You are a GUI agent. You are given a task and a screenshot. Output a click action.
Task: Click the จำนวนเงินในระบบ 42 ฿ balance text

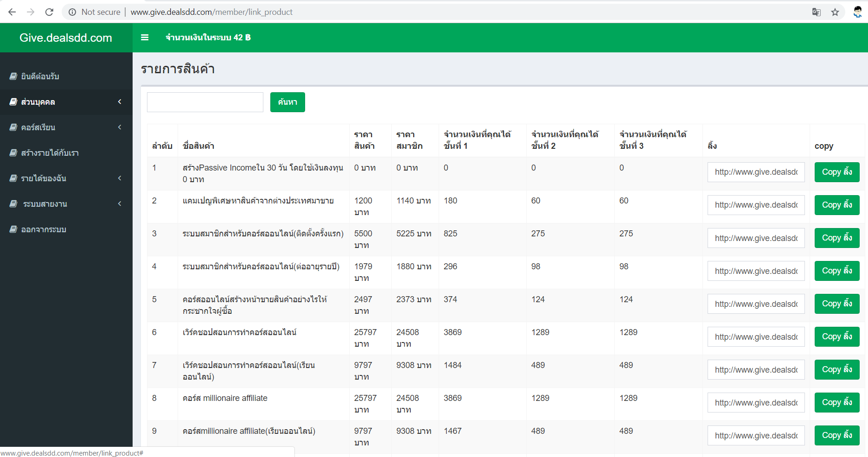(x=208, y=38)
